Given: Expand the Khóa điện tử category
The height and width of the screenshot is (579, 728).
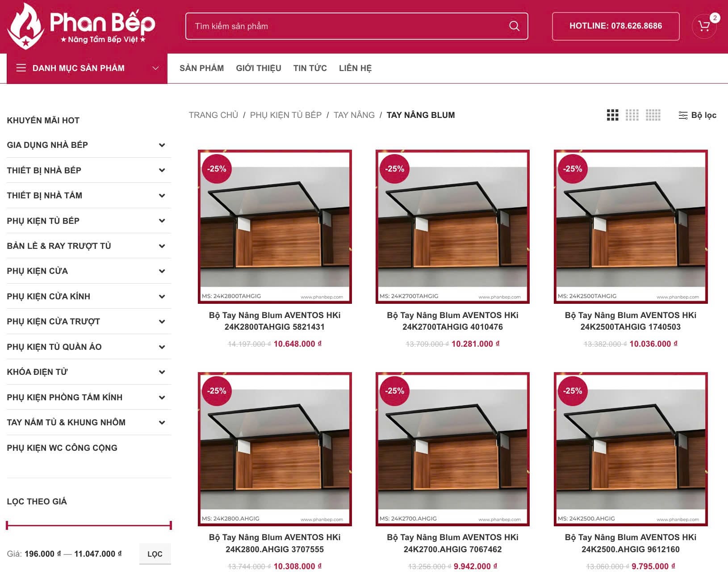Looking at the screenshot, I should [162, 372].
